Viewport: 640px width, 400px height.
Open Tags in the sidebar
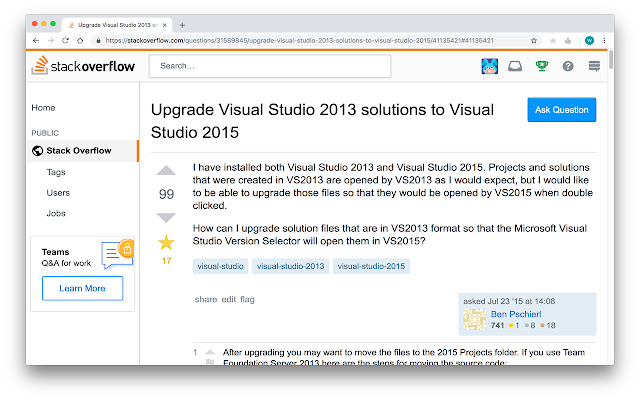56,172
